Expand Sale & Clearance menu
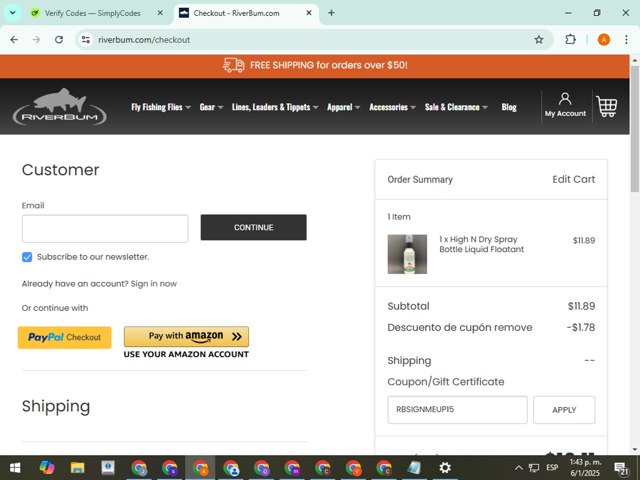Screen dimensions: 640x480 (x=456, y=107)
